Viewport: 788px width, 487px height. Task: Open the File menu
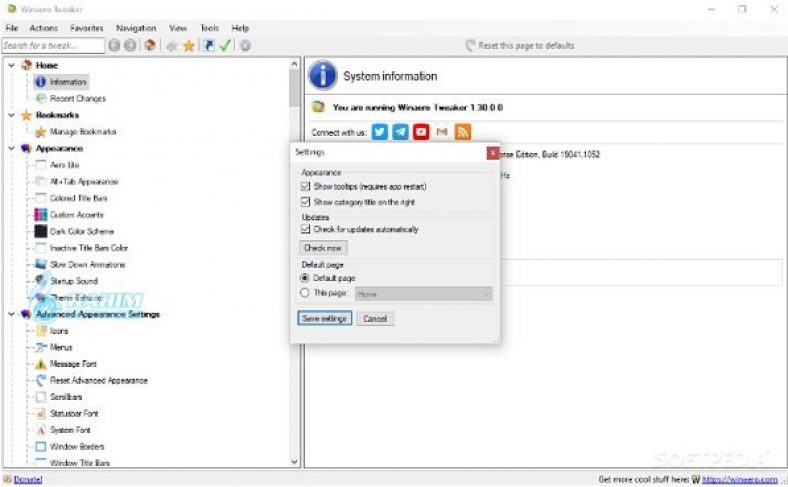click(12, 28)
